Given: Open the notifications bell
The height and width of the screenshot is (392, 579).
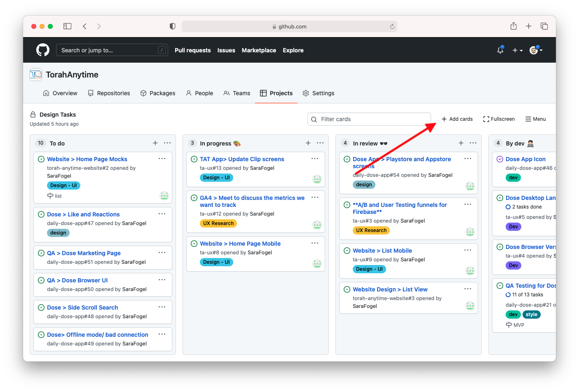Looking at the screenshot, I should tap(500, 50).
